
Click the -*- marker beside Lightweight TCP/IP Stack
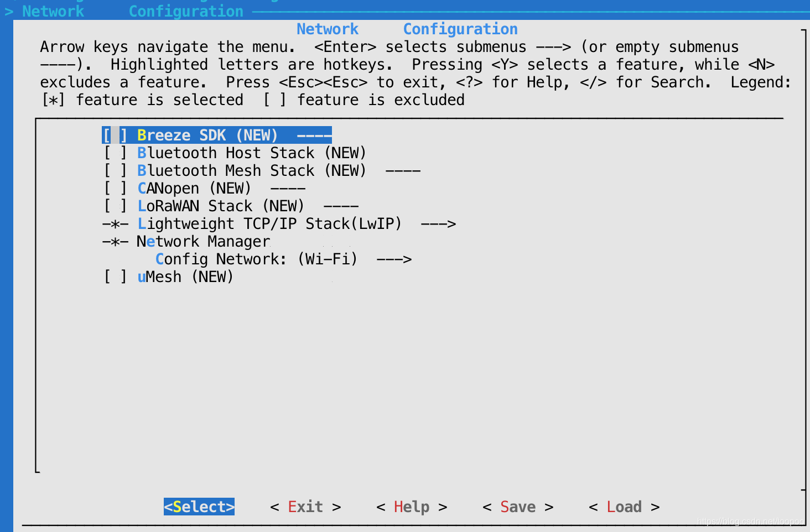point(115,224)
